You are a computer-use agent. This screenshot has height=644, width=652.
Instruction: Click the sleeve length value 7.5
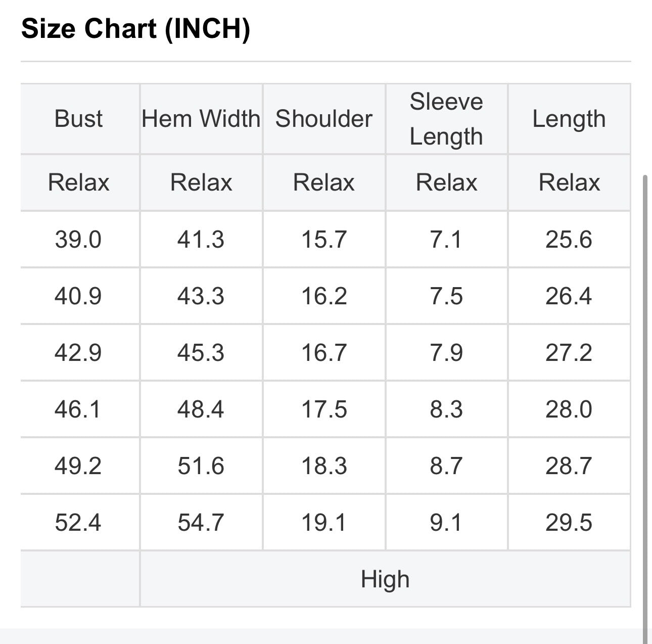tap(446, 296)
